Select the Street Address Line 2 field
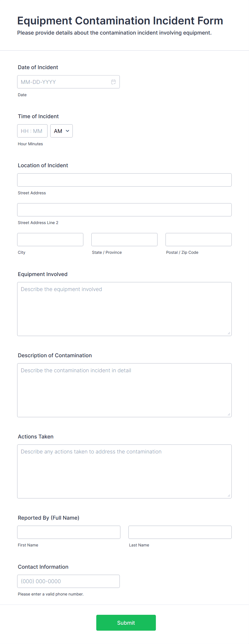This screenshot has width=249, height=644. 124,210
